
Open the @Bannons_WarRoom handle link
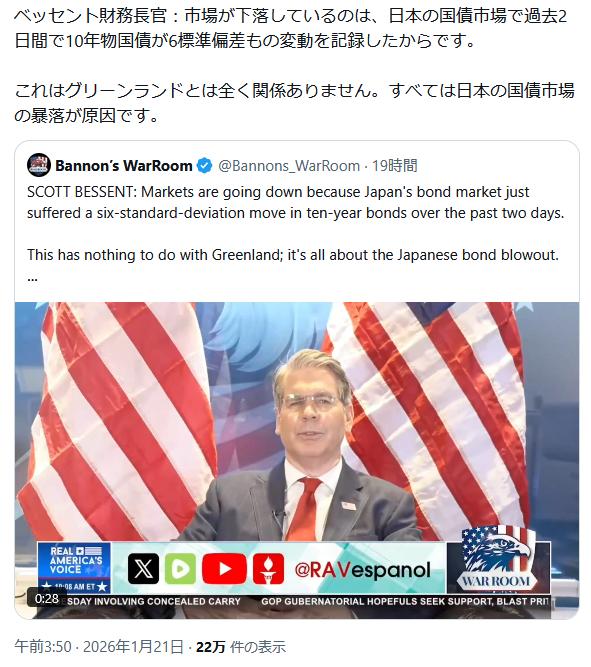coord(289,165)
